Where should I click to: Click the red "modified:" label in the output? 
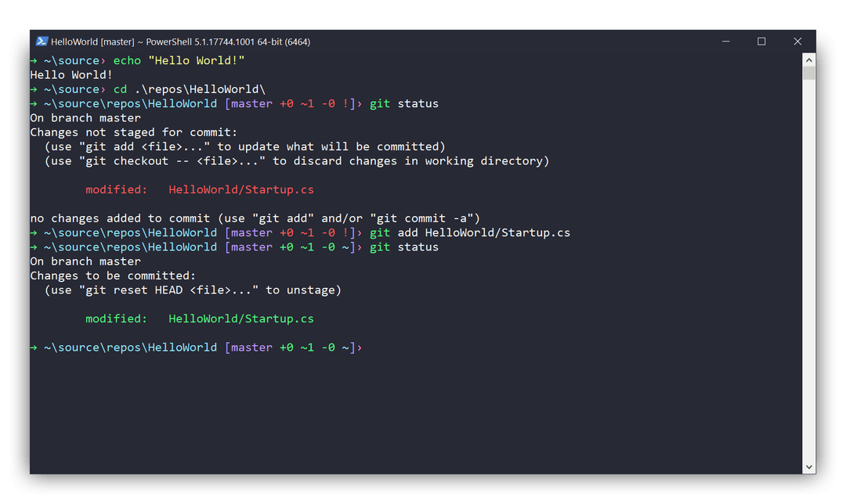pyautogui.click(x=116, y=189)
